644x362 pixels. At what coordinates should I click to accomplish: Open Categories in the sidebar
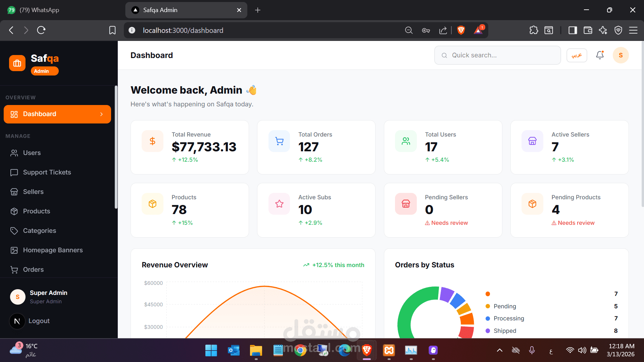tap(57, 231)
